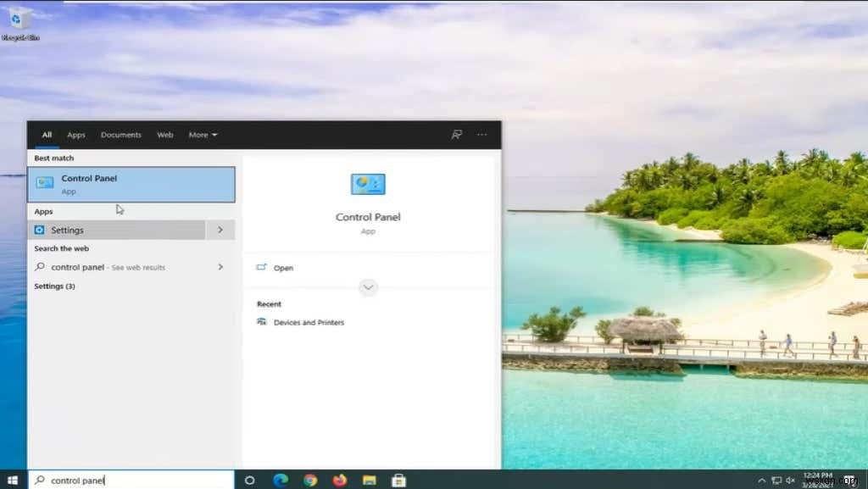Open Microsoft Edge from the taskbar
Viewport: 868px width, 489px height.
pyautogui.click(x=280, y=480)
